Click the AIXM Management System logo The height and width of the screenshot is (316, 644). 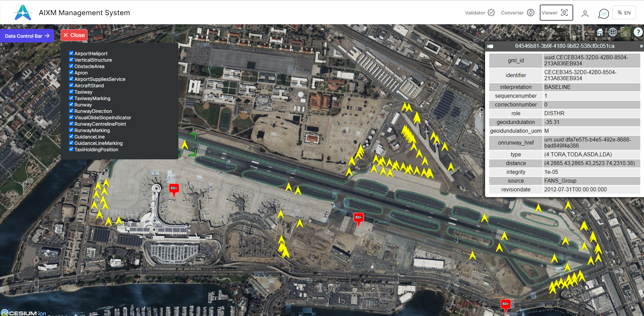pos(23,13)
